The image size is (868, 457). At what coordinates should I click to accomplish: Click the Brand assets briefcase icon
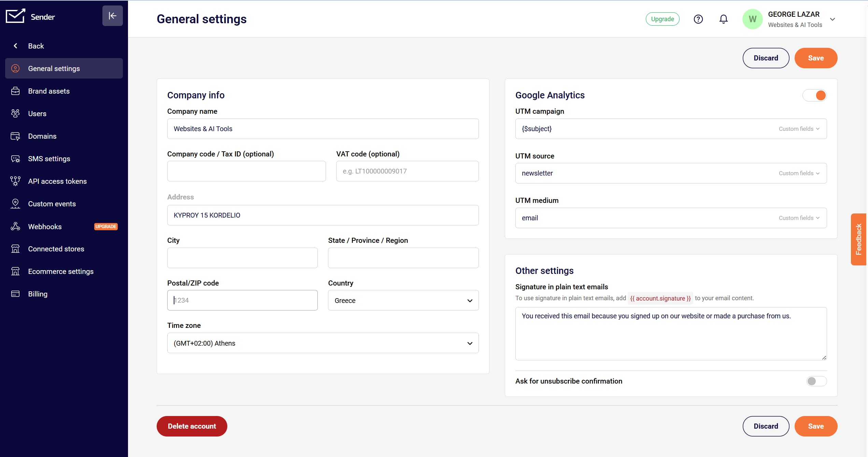tap(15, 91)
